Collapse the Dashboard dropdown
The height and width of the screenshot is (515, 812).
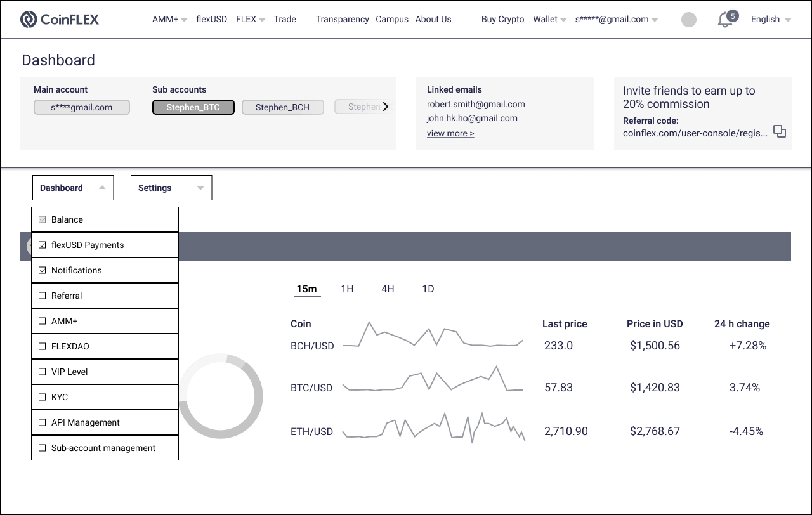pyautogui.click(x=73, y=188)
